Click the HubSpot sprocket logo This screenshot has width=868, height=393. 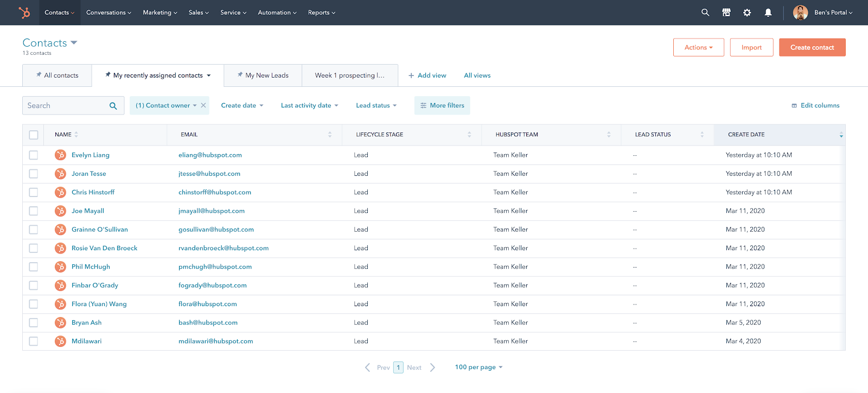point(24,12)
